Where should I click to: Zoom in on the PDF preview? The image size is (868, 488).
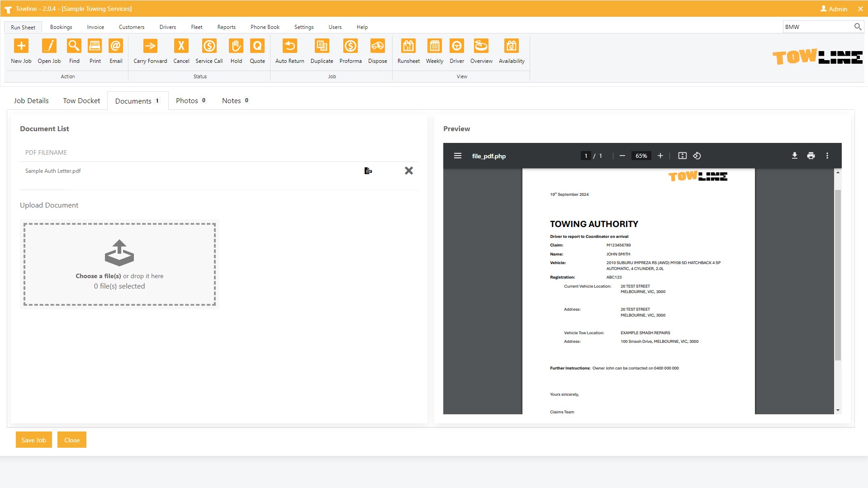tap(660, 156)
